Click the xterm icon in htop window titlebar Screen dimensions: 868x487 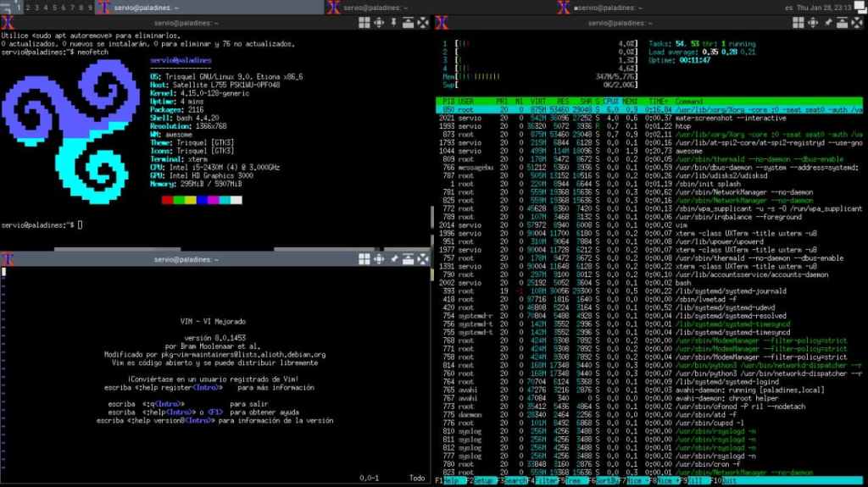441,23
